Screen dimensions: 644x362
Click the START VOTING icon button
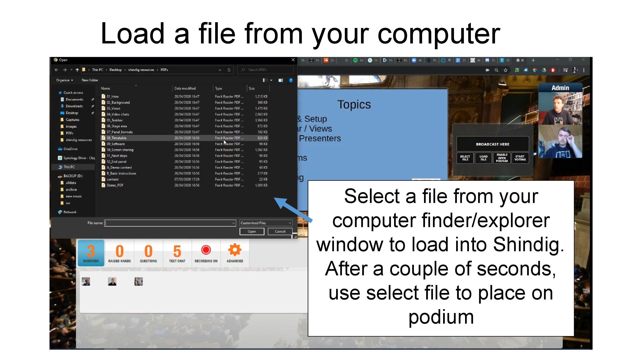pos(520,158)
